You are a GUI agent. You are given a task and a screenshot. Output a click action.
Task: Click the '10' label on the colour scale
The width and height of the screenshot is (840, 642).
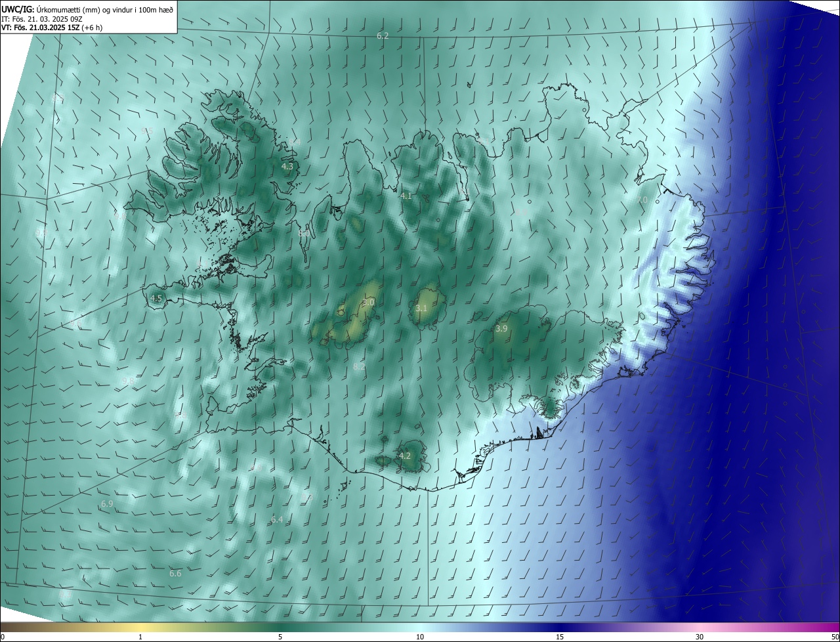coord(420,637)
